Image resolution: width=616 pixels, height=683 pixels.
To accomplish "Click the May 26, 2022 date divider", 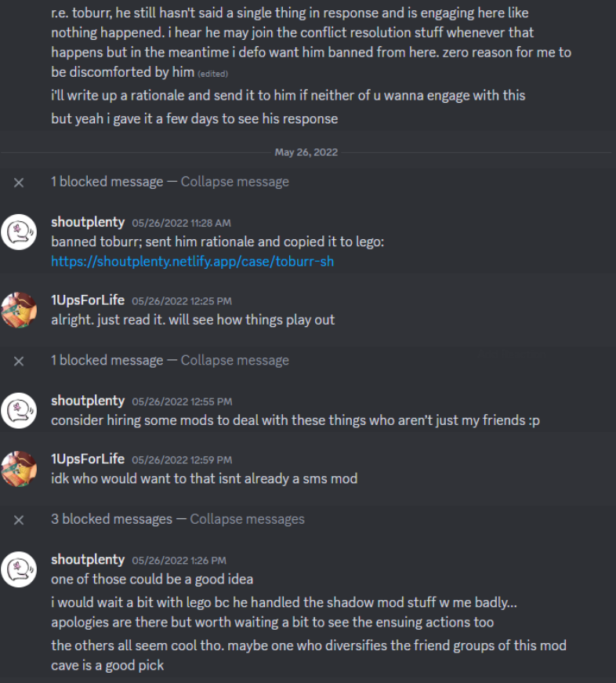I will pos(306,152).
